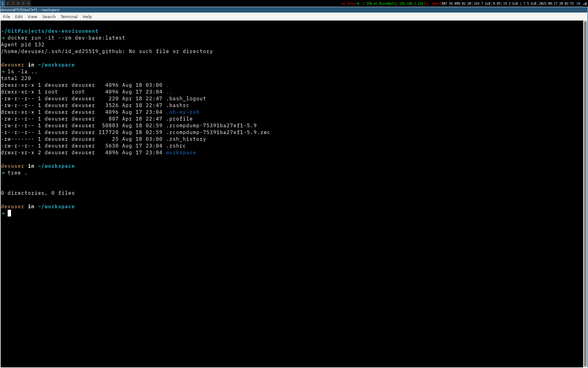Switch to workspace 5
This screenshot has height=368, width=588.
23,3
